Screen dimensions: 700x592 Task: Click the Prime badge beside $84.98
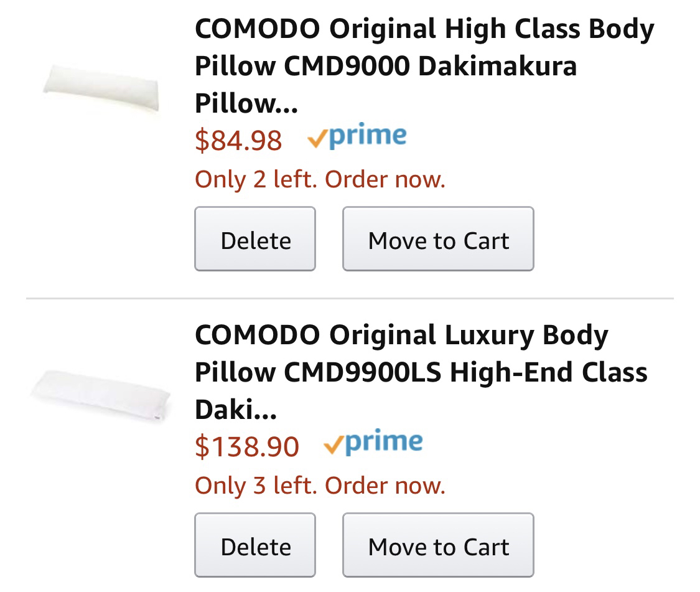pos(357,136)
